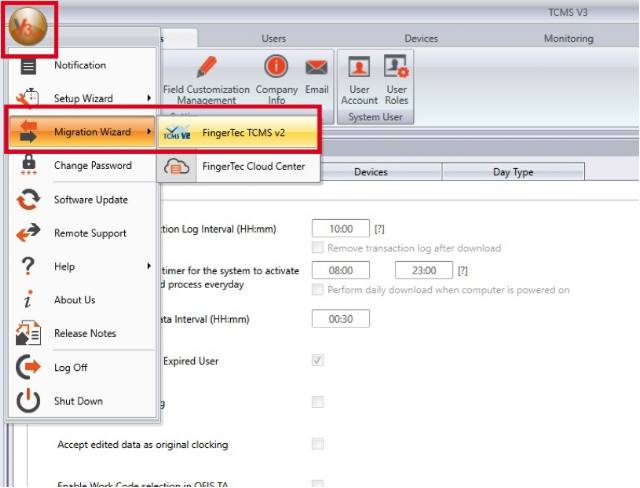Expand the Setup Wizard submenu arrow
This screenshot has height=488, width=640.
click(149, 98)
